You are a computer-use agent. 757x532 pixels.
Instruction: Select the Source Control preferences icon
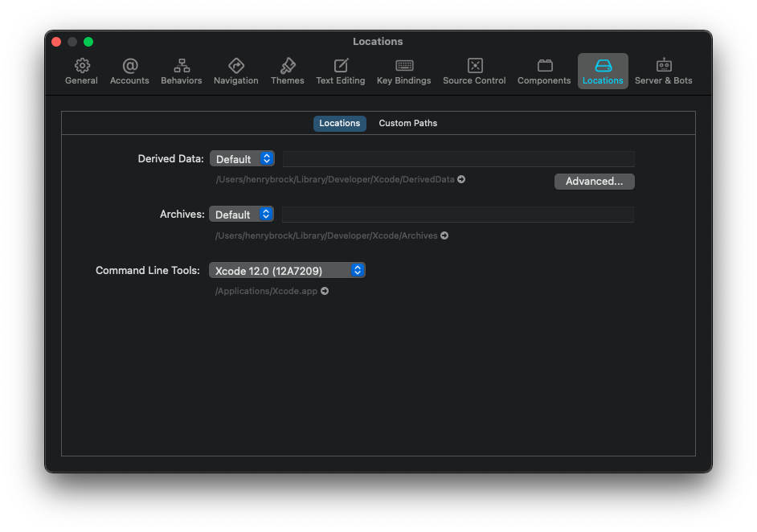pos(474,71)
